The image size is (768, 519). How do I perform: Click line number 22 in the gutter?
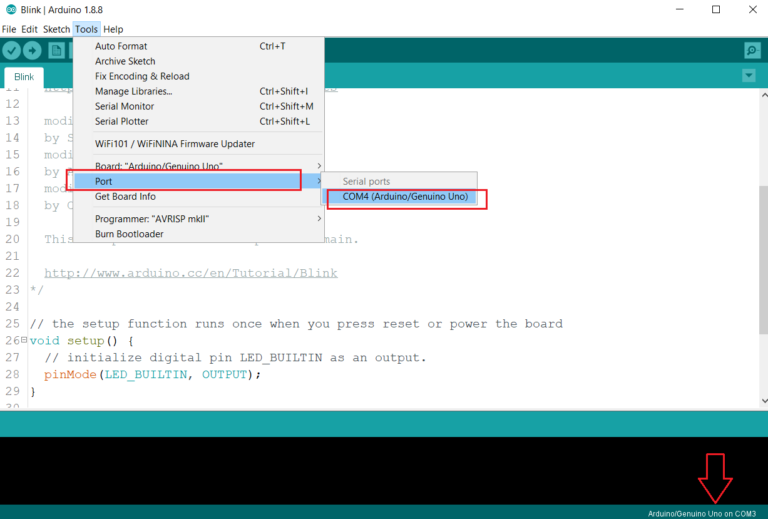[x=12, y=273]
